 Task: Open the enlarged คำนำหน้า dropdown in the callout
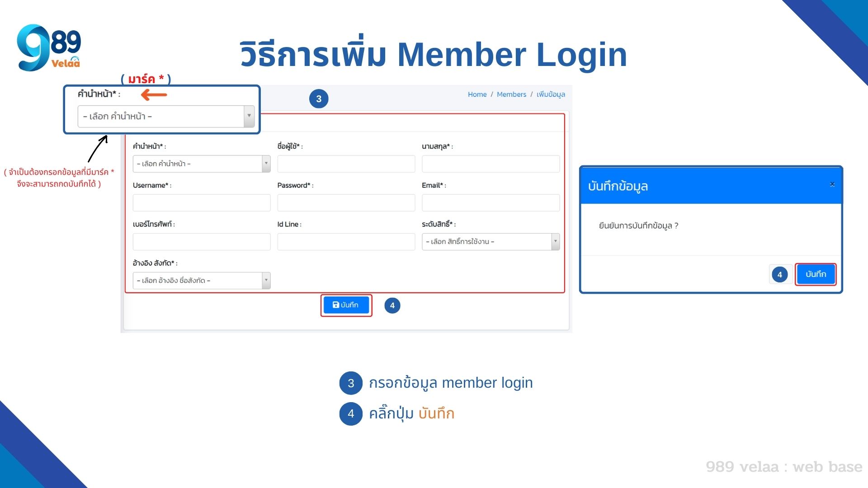click(166, 116)
